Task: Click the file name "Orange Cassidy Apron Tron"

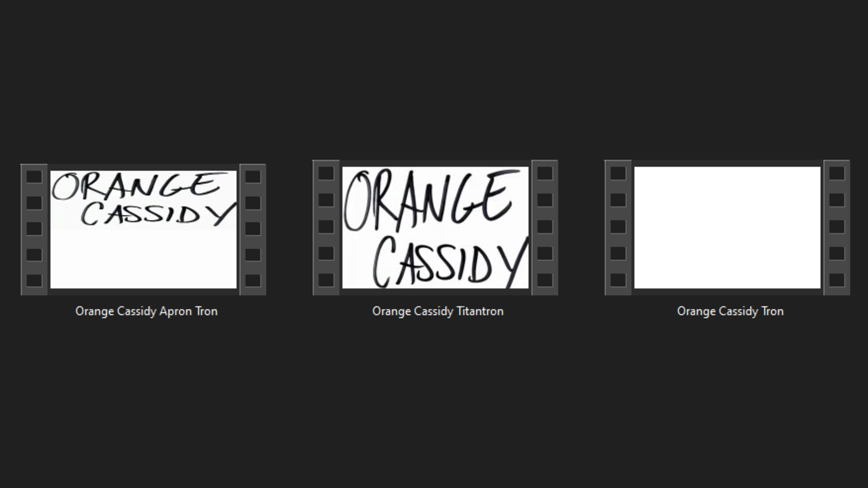Action: point(146,311)
